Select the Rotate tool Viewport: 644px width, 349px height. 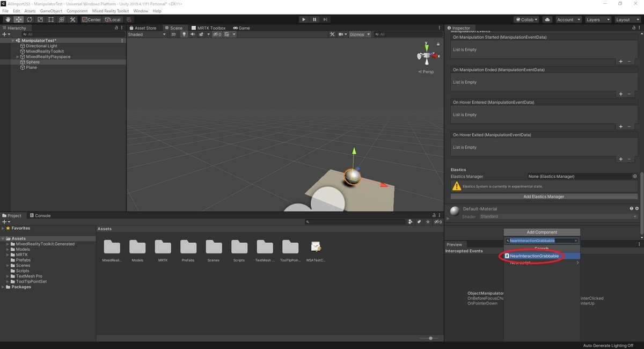30,19
